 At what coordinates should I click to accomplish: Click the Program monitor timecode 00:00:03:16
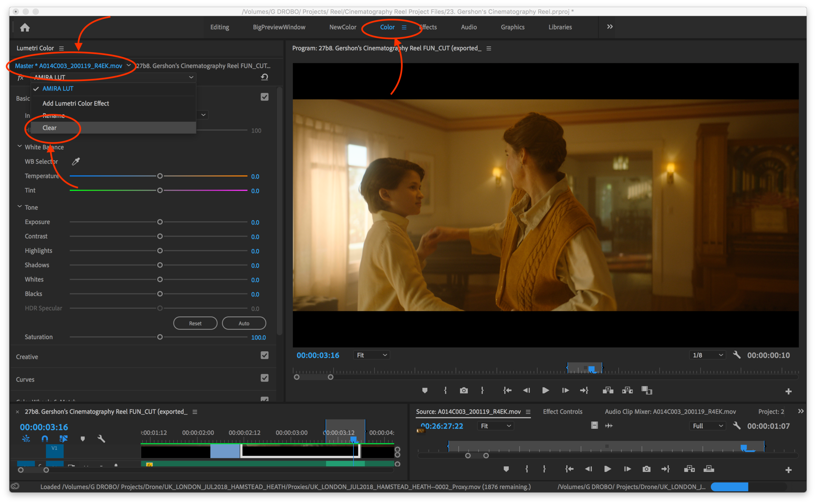318,355
